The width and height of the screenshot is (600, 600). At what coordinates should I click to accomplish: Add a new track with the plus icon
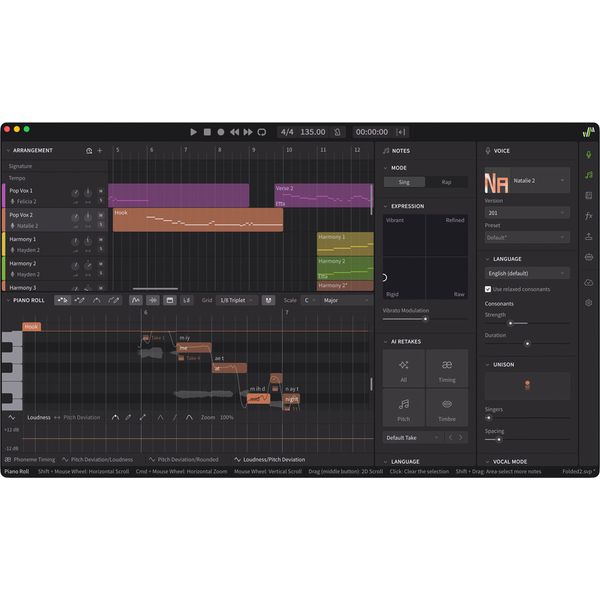[x=100, y=151]
